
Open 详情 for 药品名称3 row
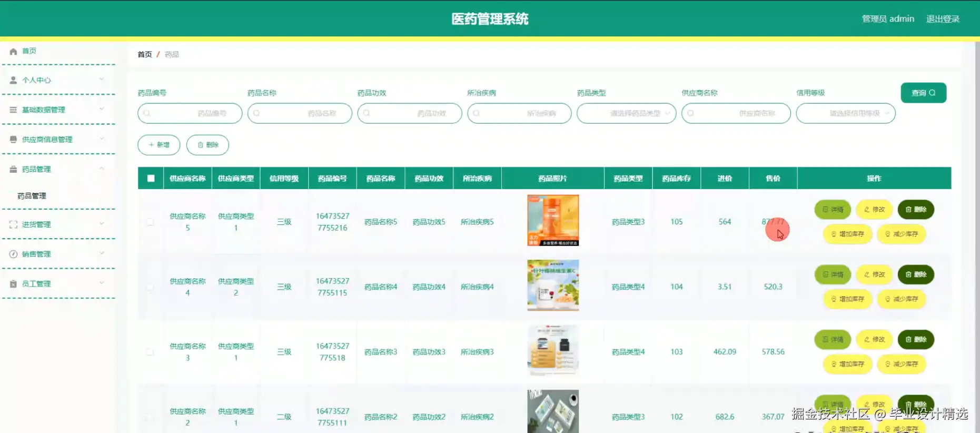[x=833, y=340]
